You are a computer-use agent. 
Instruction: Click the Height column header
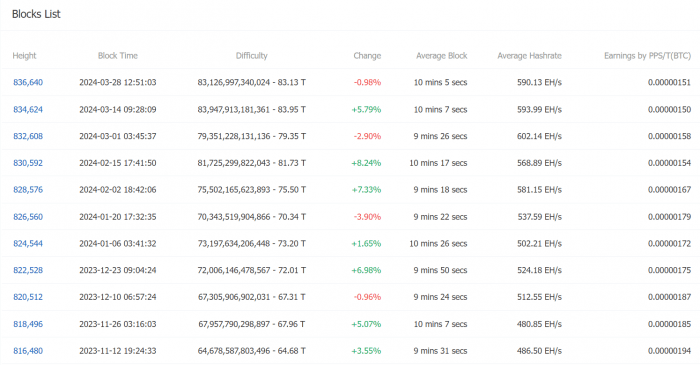tap(24, 56)
